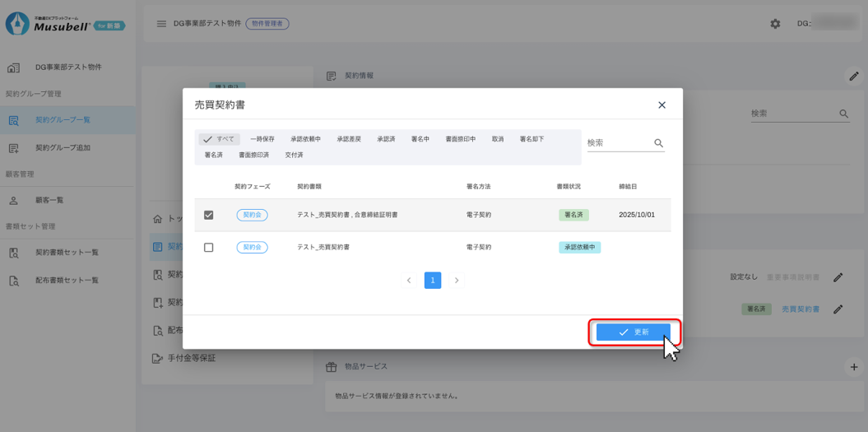The image size is (868, 432).
Task: Open settings gear icon in top bar
Action: tap(775, 24)
